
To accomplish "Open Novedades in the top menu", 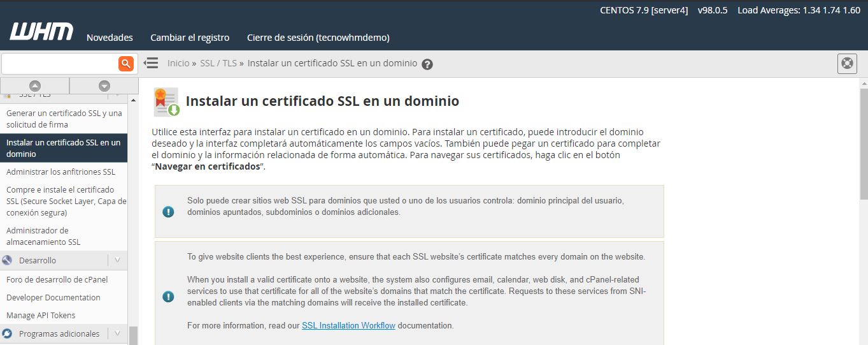I will click(110, 38).
